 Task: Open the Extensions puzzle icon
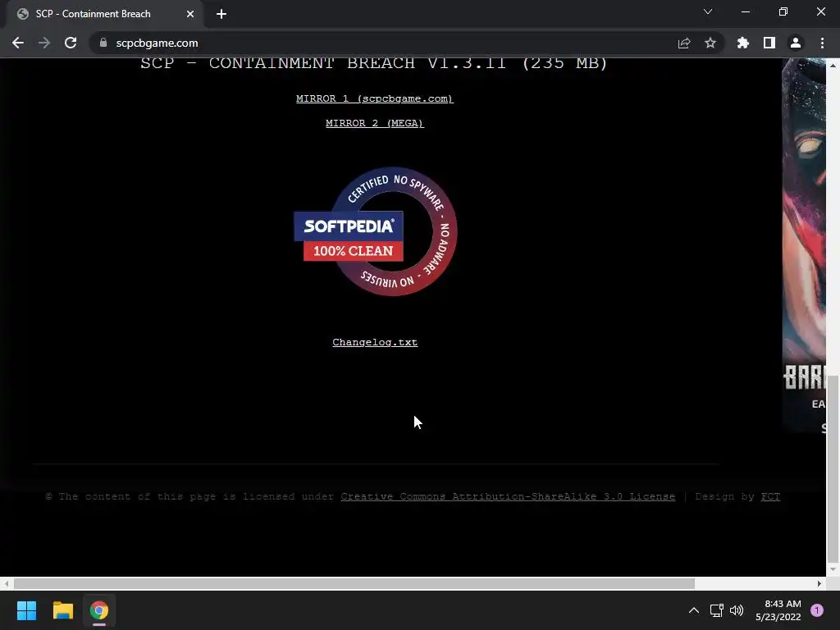point(743,43)
